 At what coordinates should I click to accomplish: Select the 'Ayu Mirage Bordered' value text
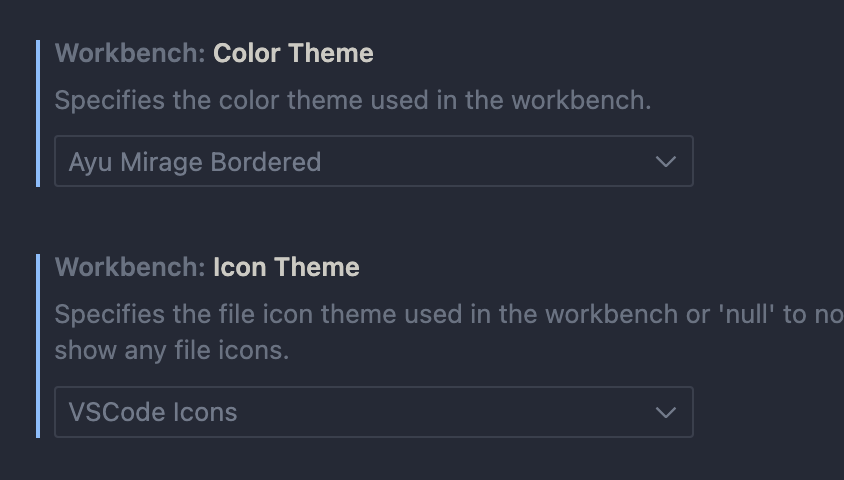[195, 162]
